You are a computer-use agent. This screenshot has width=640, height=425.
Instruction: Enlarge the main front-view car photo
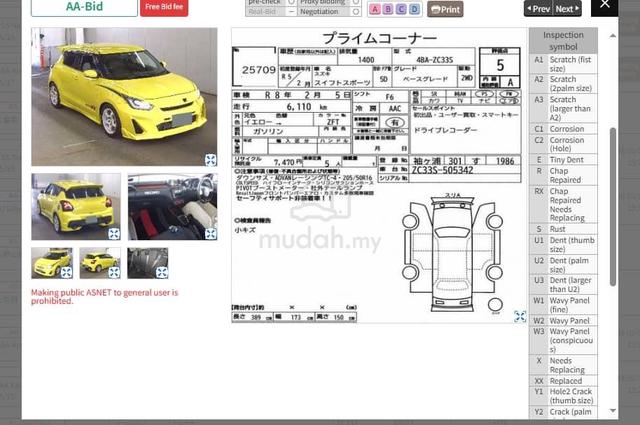211,160
